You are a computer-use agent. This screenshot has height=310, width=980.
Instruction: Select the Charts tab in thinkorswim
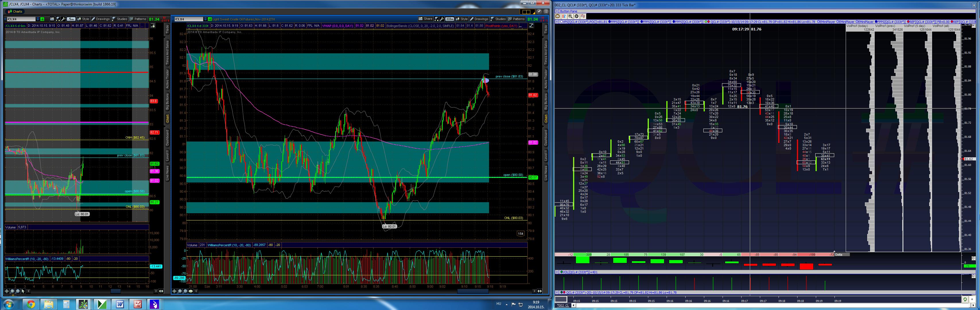click(15, 11)
